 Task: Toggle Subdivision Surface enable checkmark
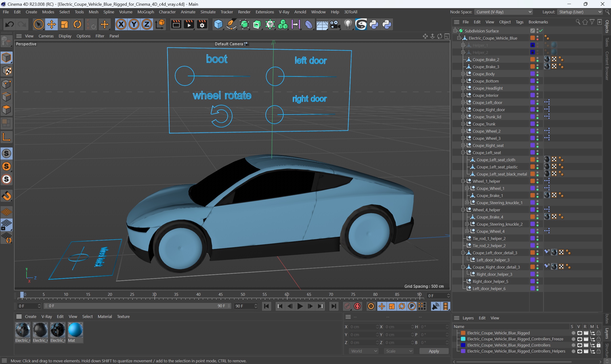pyautogui.click(x=541, y=31)
